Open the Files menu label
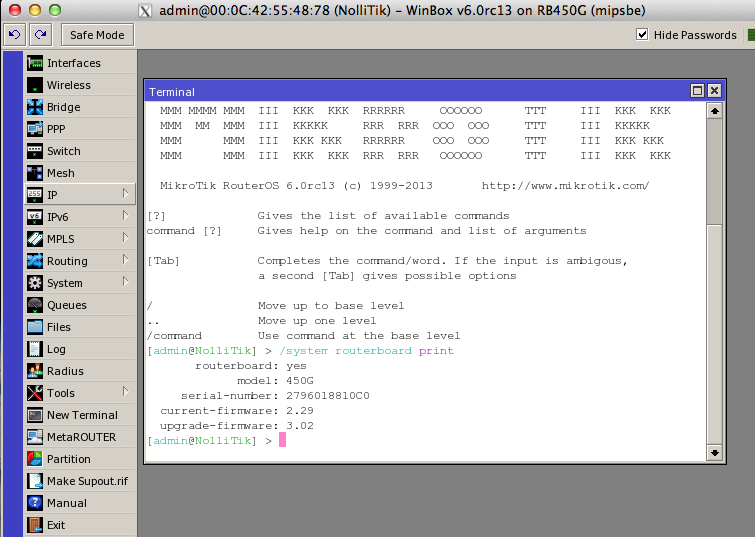Viewport: 755px width, 537px height. click(59, 327)
